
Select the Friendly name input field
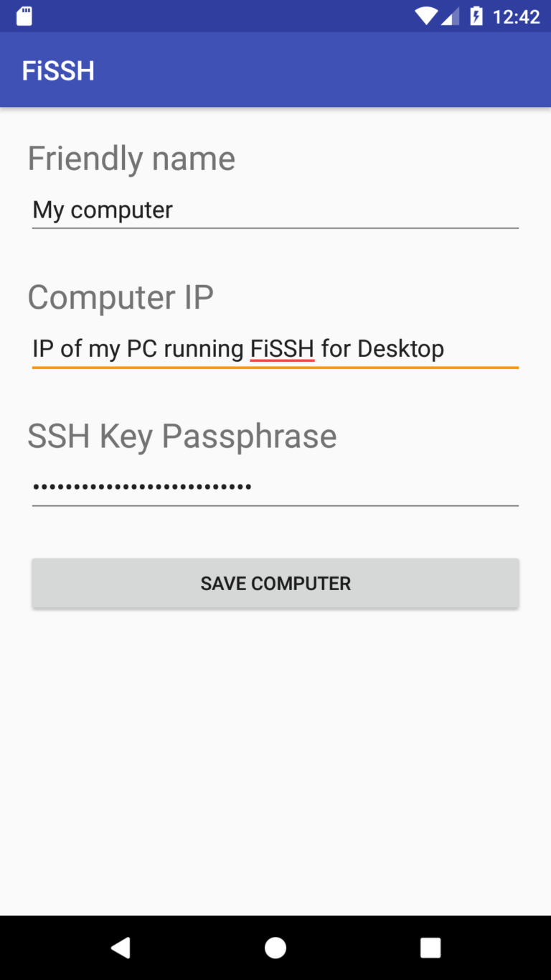[275, 210]
